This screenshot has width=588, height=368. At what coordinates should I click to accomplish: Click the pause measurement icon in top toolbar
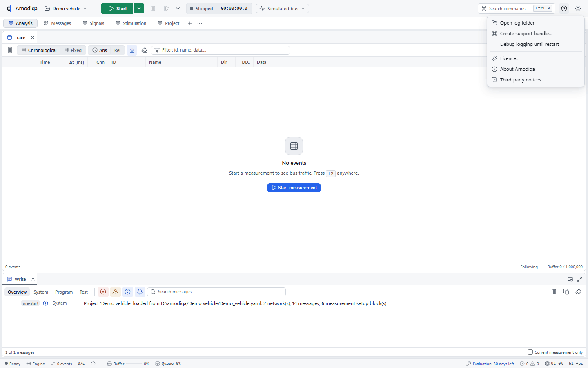click(x=153, y=8)
